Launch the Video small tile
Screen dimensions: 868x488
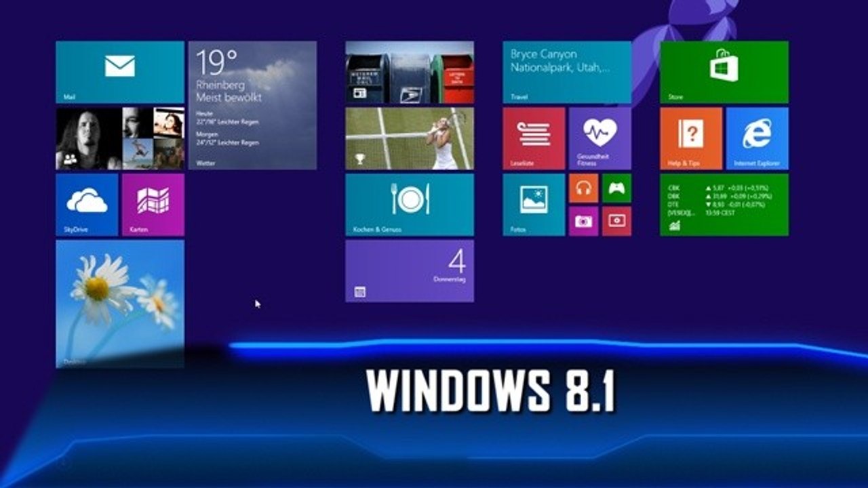pos(616,221)
